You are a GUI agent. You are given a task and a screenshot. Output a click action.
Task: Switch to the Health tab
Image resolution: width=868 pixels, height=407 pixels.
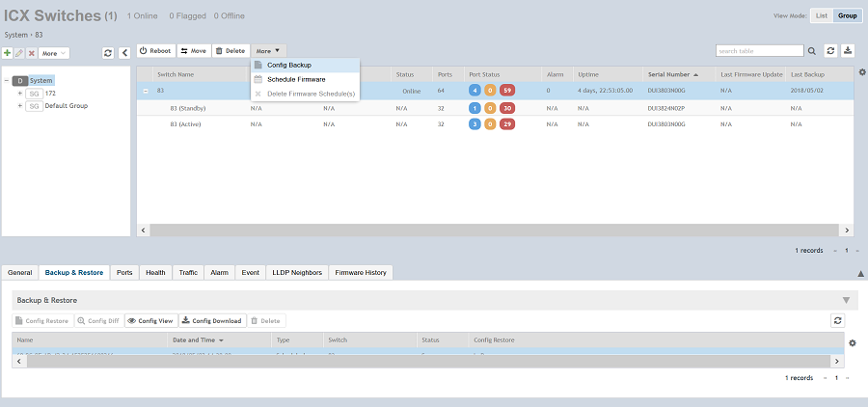point(155,272)
